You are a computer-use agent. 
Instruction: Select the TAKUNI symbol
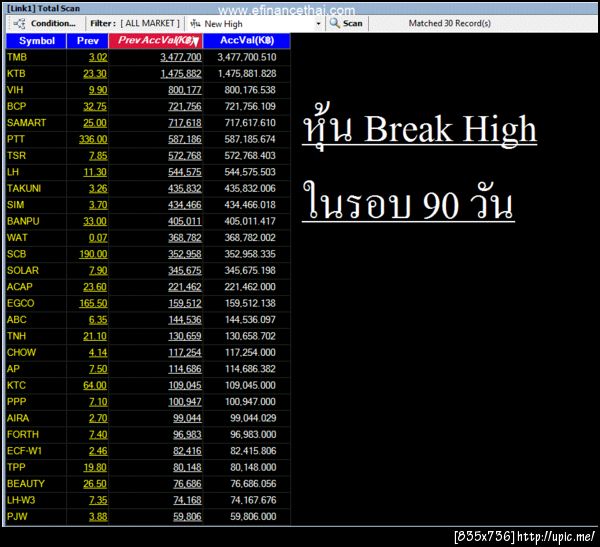(24, 188)
